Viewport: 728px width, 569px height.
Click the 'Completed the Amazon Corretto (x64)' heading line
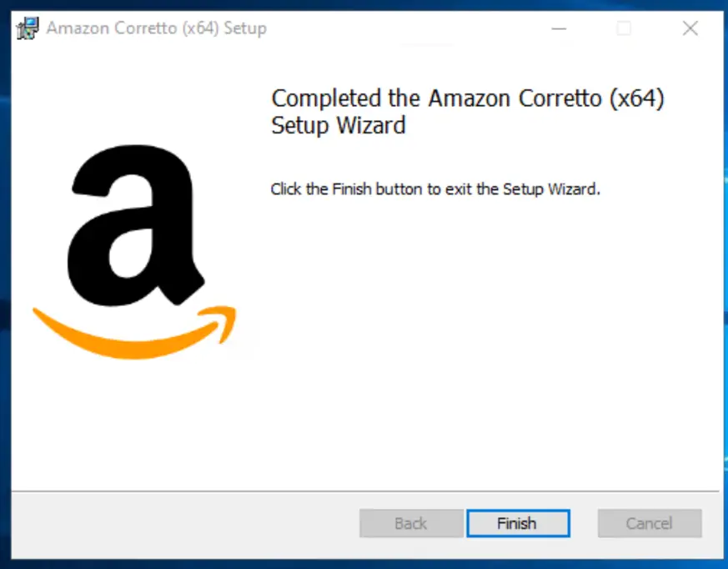point(468,98)
